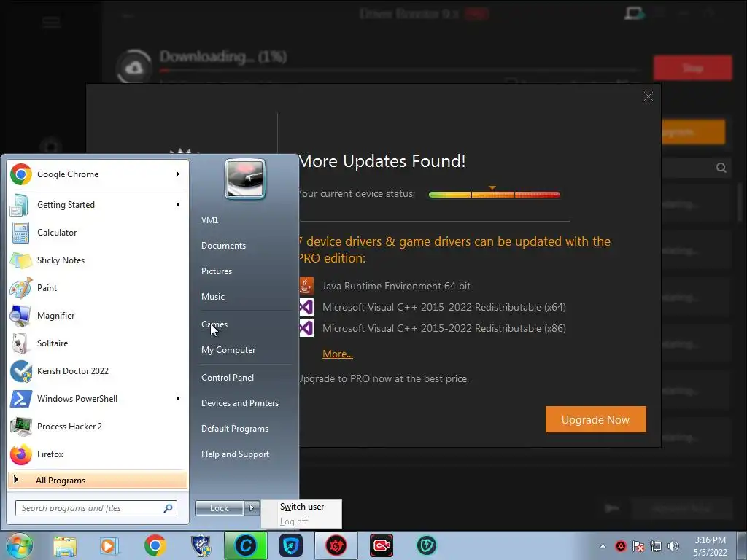Open shutdown options arrow next to Lock
The width and height of the screenshot is (747, 560).
click(252, 508)
